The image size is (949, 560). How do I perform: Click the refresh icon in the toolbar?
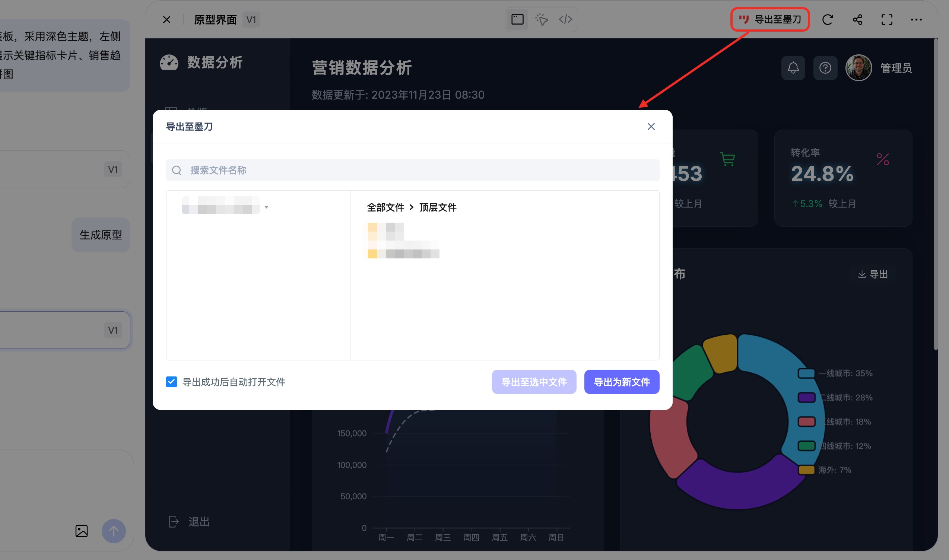[x=828, y=19]
